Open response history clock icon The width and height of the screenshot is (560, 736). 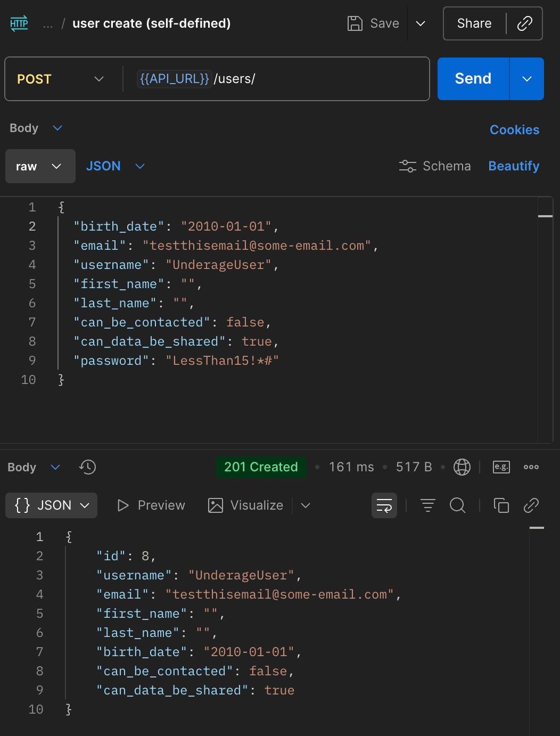(87, 467)
